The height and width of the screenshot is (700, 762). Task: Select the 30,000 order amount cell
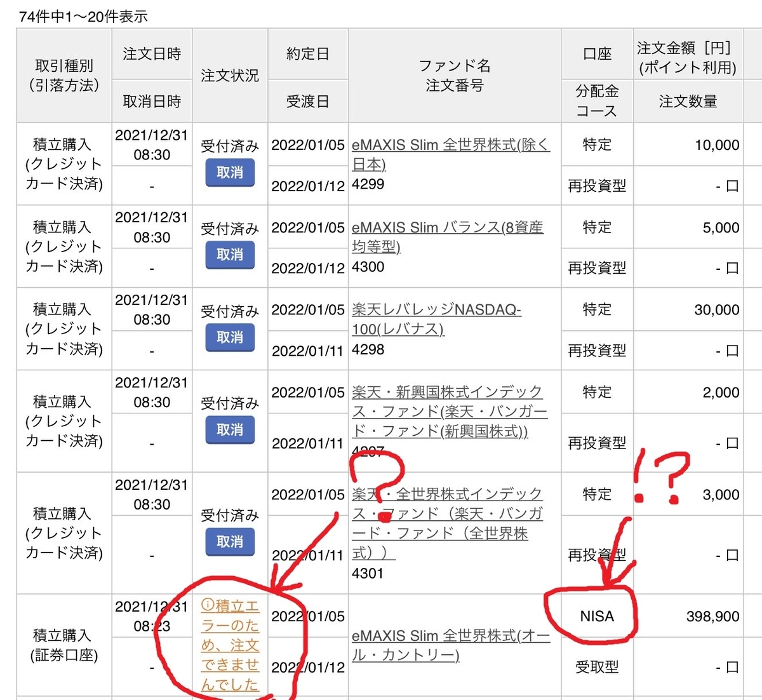click(x=688, y=310)
